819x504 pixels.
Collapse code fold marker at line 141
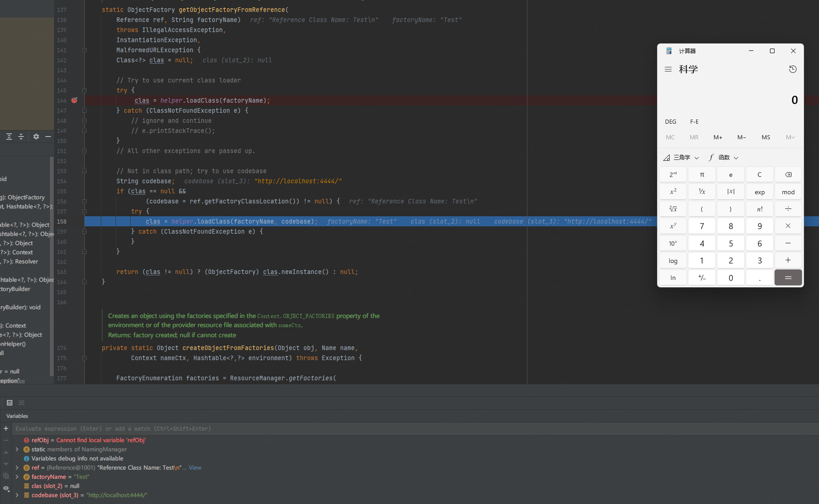tap(84, 50)
